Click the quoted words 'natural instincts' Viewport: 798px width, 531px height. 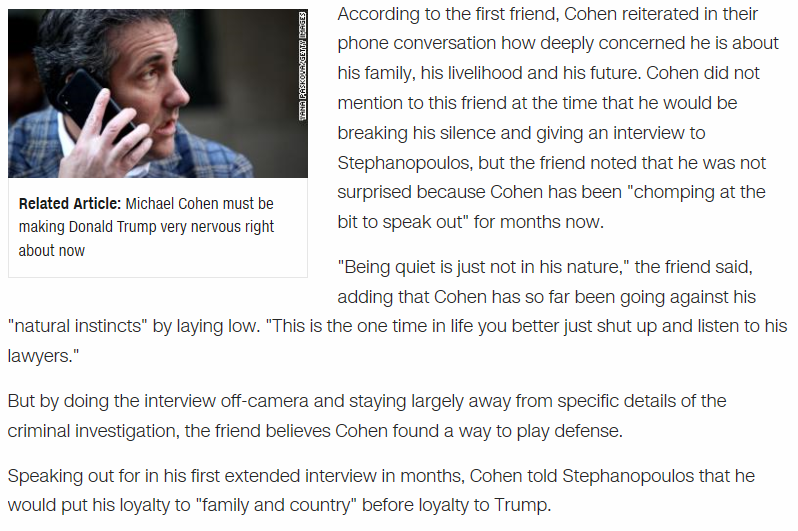pyautogui.click(x=77, y=326)
